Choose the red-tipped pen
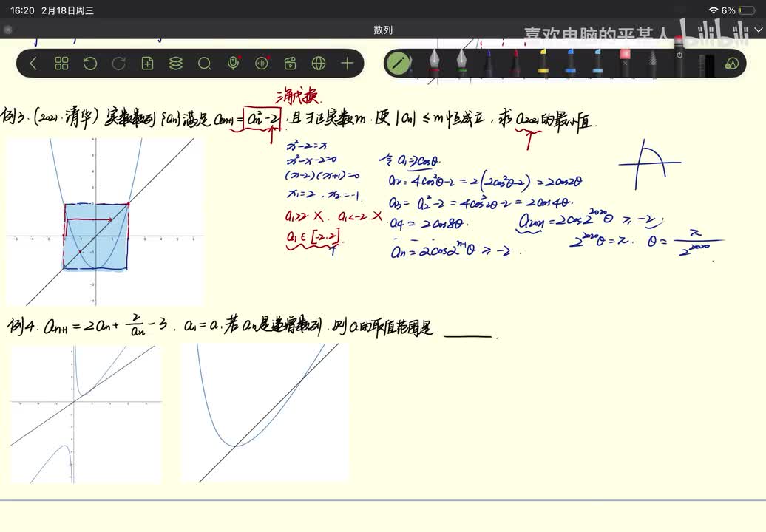Viewport: 766px width, 532px height. tap(516, 64)
